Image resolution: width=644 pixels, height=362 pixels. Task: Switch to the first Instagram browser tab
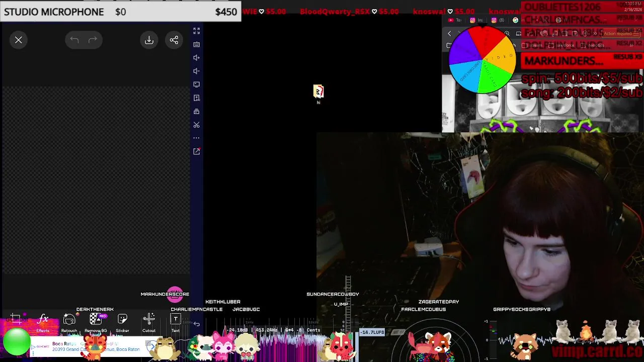tap(476, 20)
